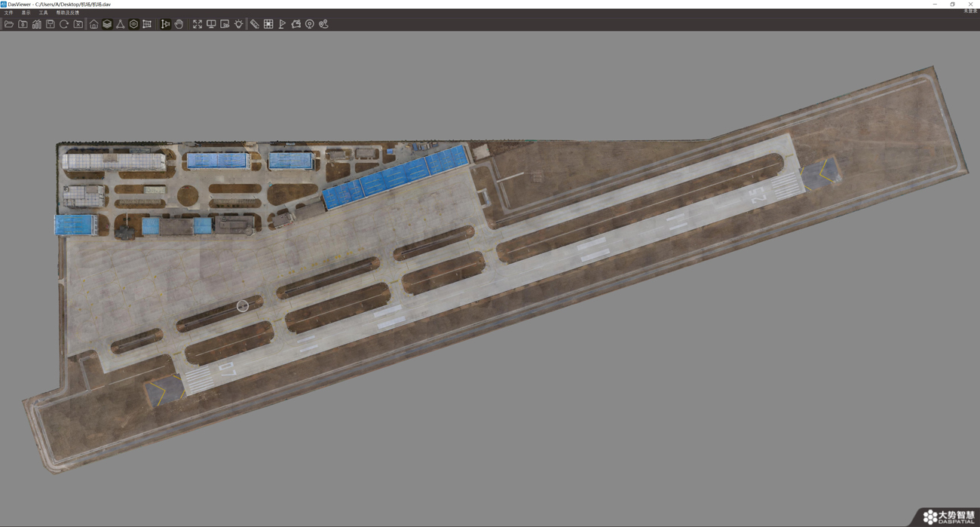Select the hand pan tool

[x=179, y=24]
